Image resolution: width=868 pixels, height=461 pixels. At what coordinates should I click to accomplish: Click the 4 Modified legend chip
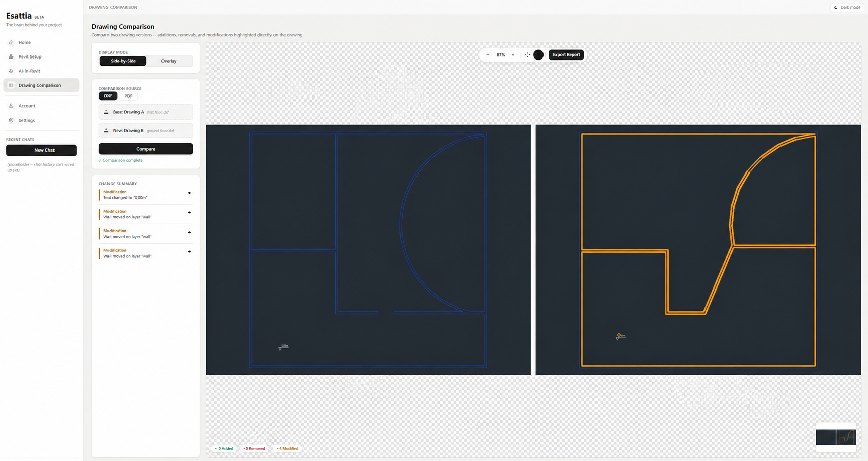[287, 448]
